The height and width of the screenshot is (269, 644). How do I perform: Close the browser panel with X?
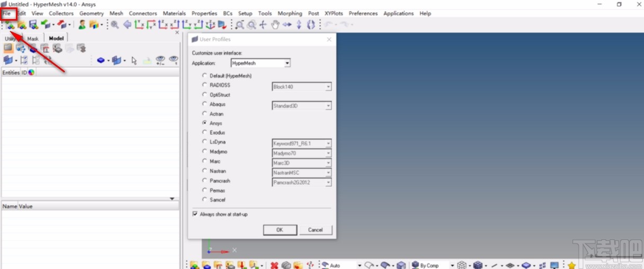click(177, 32)
